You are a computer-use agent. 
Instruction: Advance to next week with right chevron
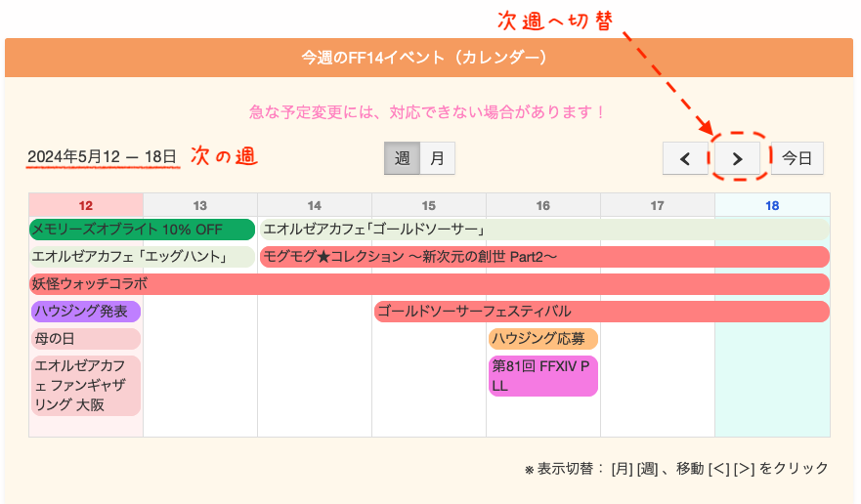click(737, 158)
